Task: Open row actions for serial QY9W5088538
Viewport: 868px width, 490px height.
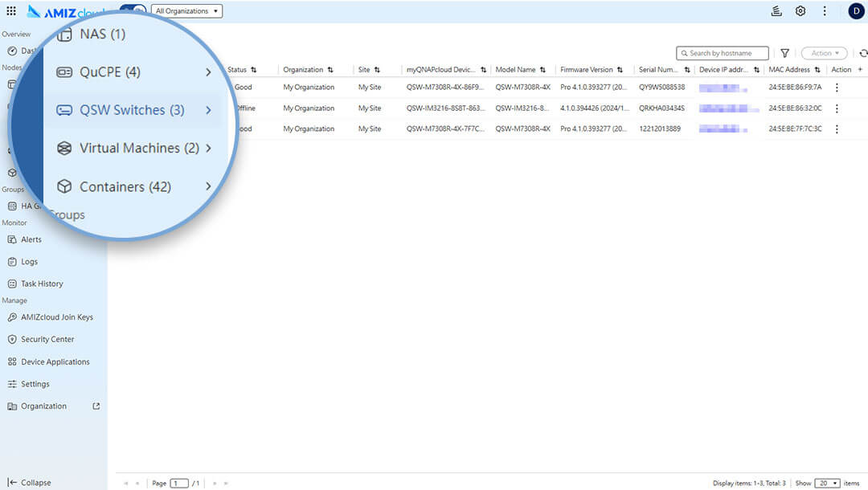Action: click(x=837, y=88)
